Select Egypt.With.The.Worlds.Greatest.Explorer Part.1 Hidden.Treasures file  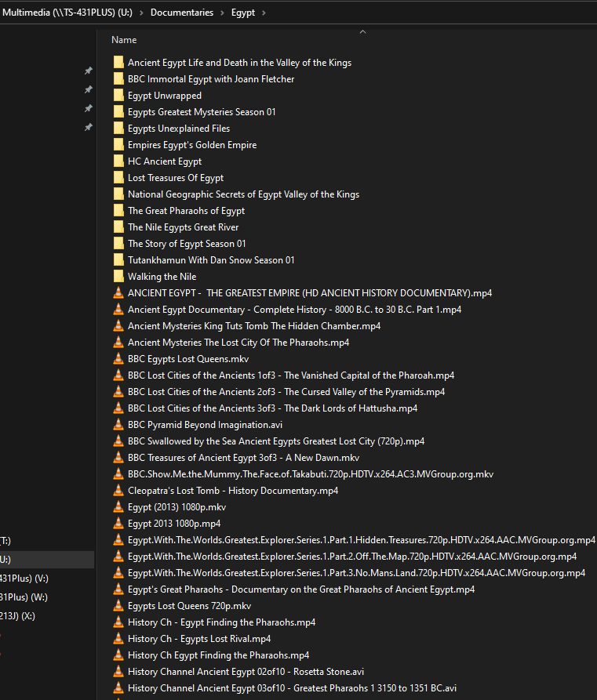pyautogui.click(x=362, y=540)
